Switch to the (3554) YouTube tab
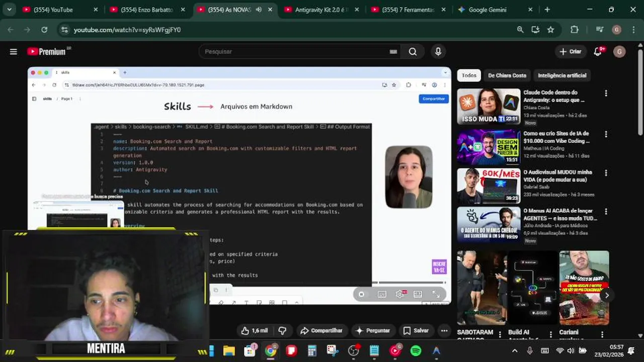The width and height of the screenshot is (644, 362). tap(58, 10)
